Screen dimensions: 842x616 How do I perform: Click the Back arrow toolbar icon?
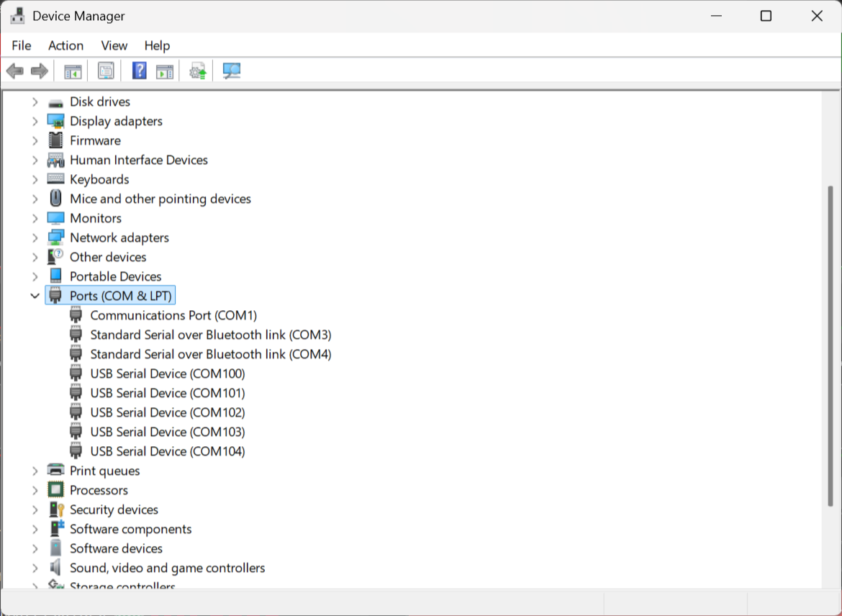coord(15,71)
